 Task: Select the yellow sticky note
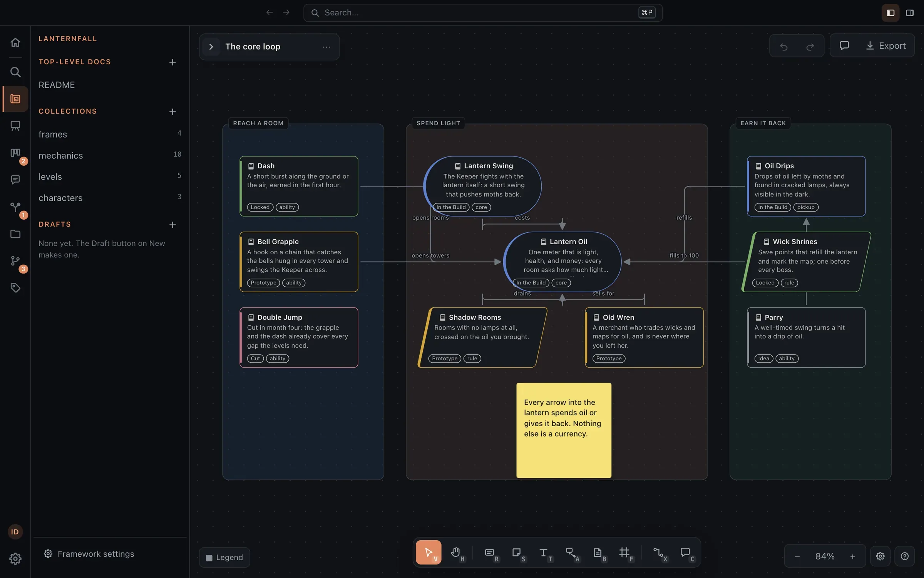click(564, 430)
